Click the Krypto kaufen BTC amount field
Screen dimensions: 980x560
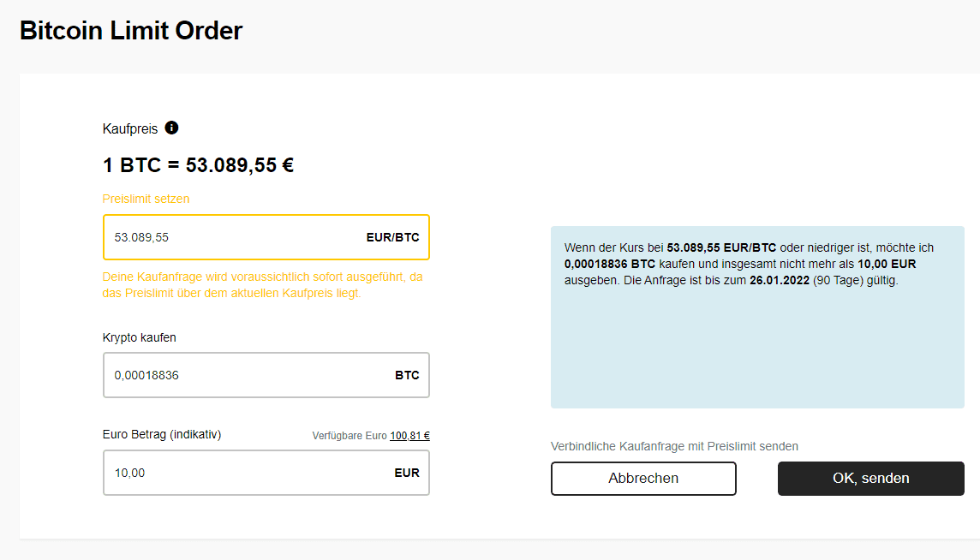pyautogui.click(x=266, y=375)
